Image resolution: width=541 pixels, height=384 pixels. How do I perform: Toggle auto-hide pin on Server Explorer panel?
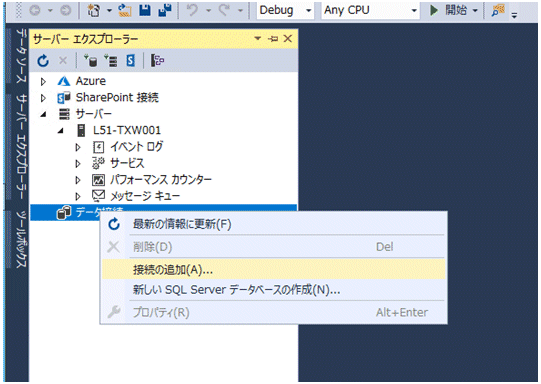[x=273, y=39]
